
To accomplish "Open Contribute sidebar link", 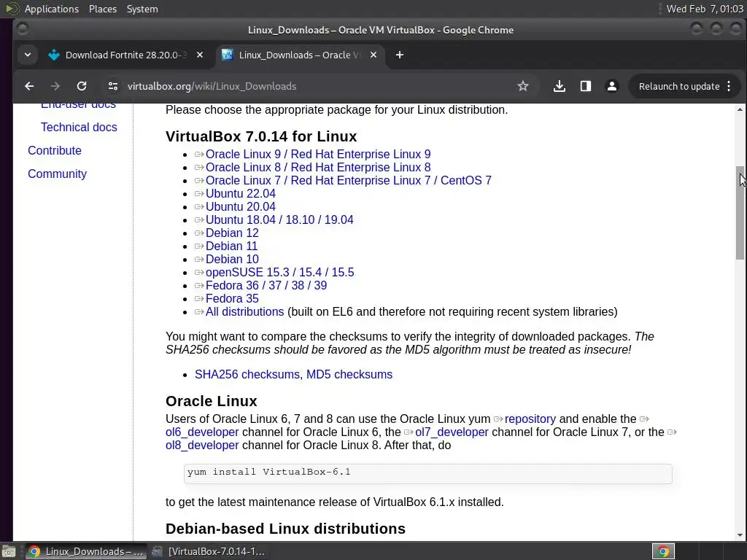I will coord(54,150).
